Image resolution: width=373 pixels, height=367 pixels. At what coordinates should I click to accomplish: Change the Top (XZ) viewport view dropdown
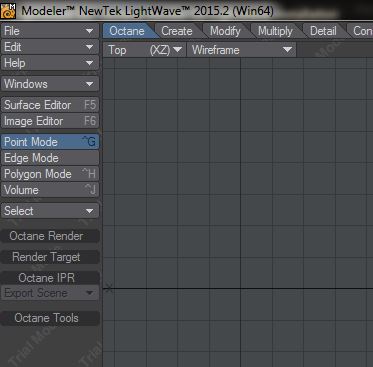tap(145, 50)
